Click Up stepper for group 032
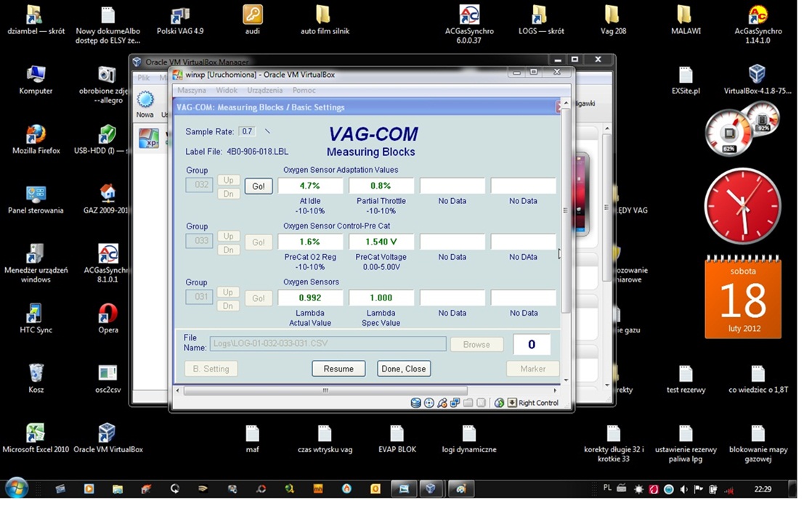 (228, 180)
